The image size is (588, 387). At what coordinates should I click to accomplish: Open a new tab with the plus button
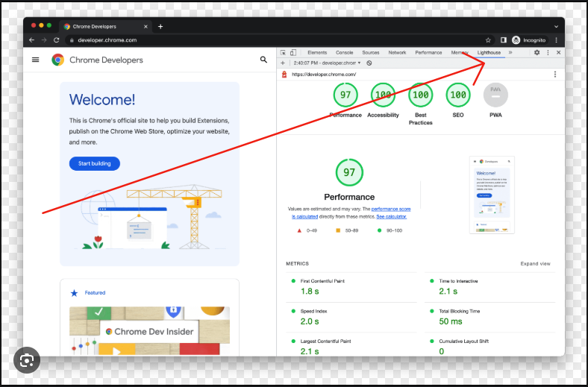click(x=160, y=27)
